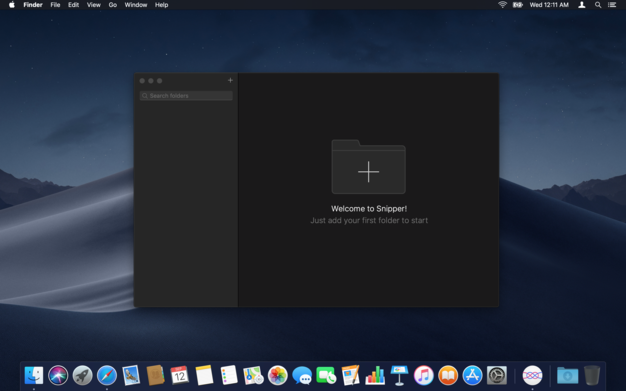Open the Edit menu
Screen dimensions: 626x391
(73, 5)
